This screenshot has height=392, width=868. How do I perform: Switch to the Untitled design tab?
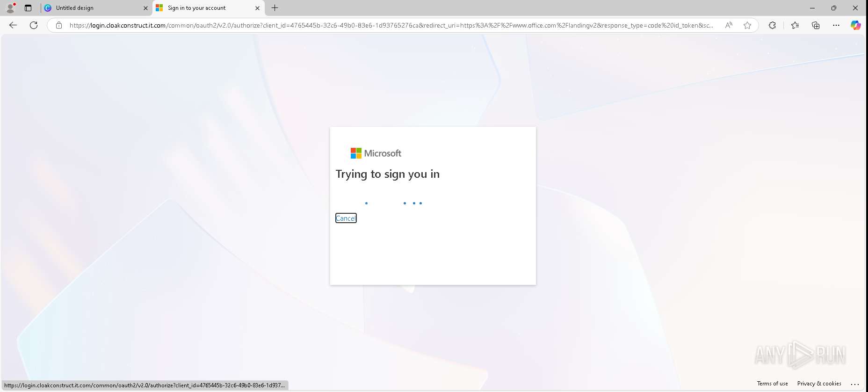coord(96,8)
